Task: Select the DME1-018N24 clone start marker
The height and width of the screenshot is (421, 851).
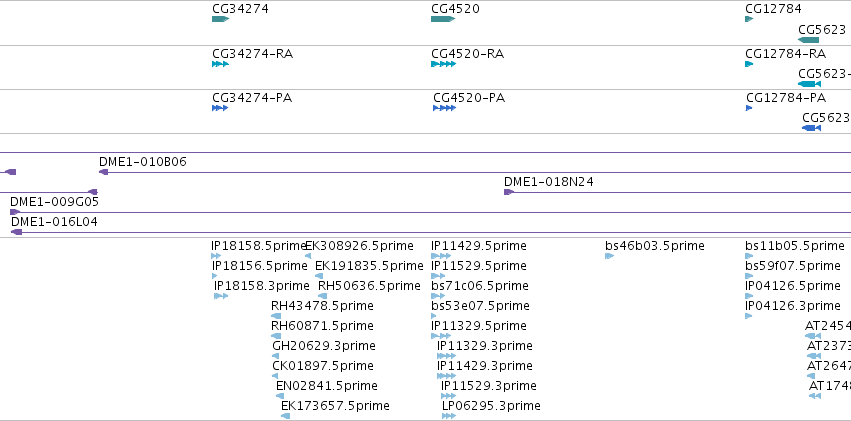Action: point(509,192)
